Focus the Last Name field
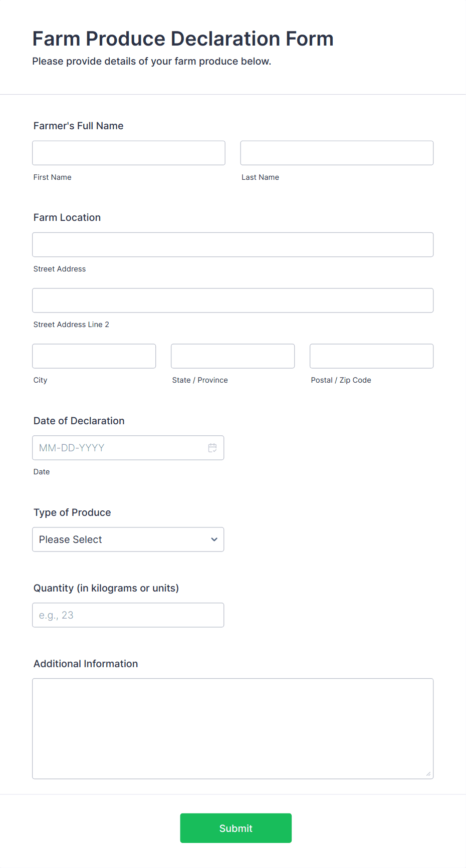Viewport: 466px width, 868px height. point(337,153)
